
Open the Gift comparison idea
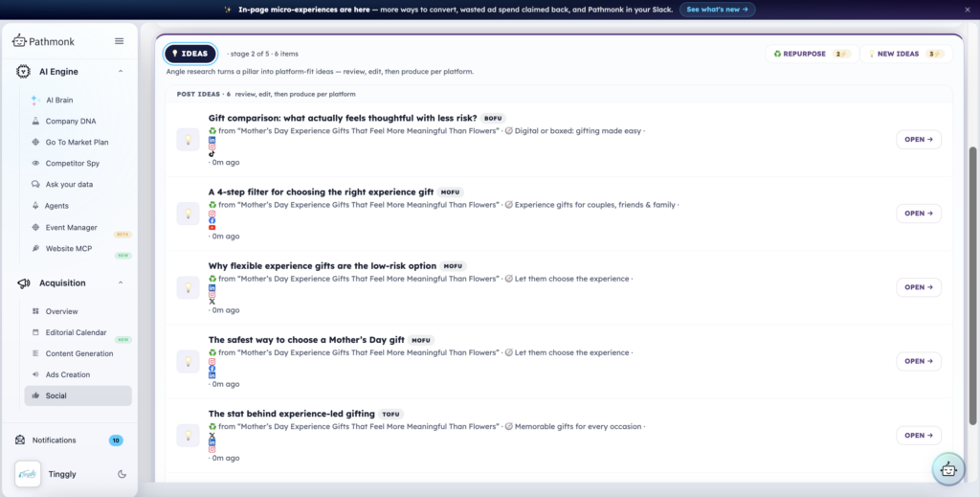click(919, 140)
